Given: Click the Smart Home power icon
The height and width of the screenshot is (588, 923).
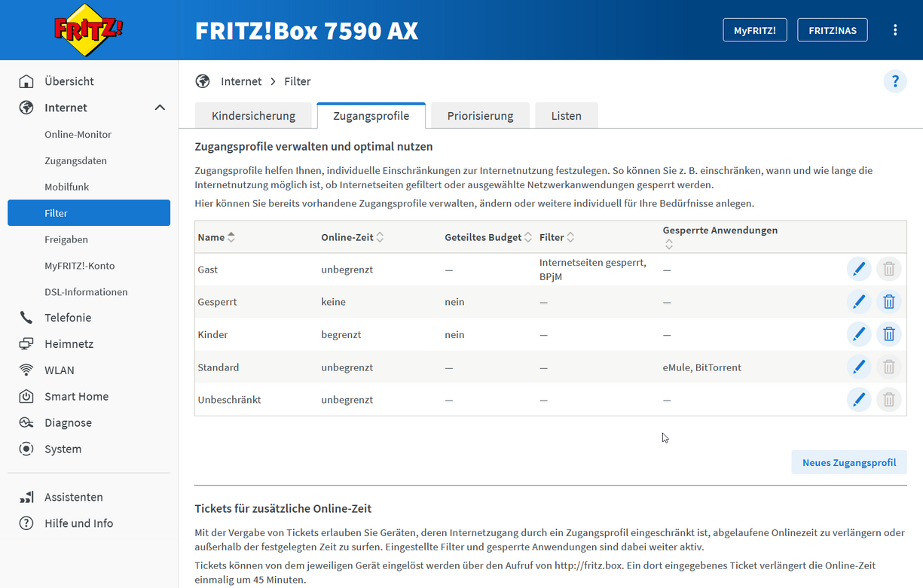Looking at the screenshot, I should [x=26, y=397].
